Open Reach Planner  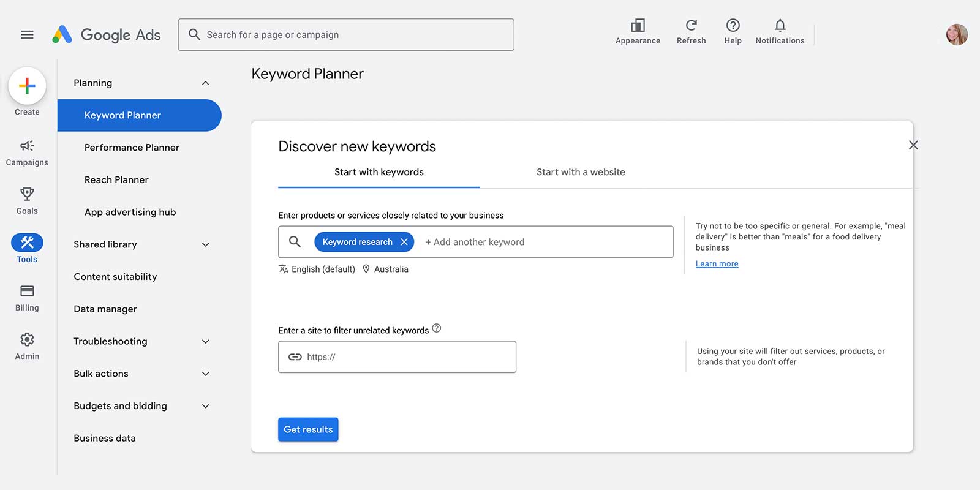click(x=116, y=180)
